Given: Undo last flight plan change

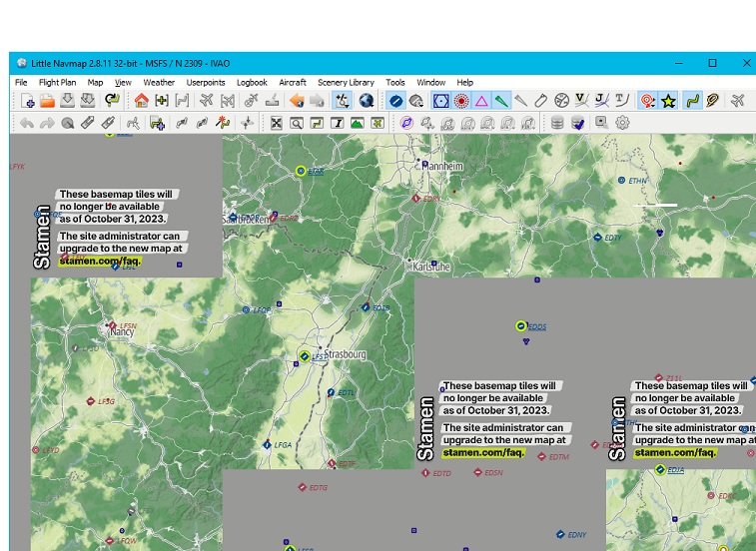Looking at the screenshot, I should [27, 123].
